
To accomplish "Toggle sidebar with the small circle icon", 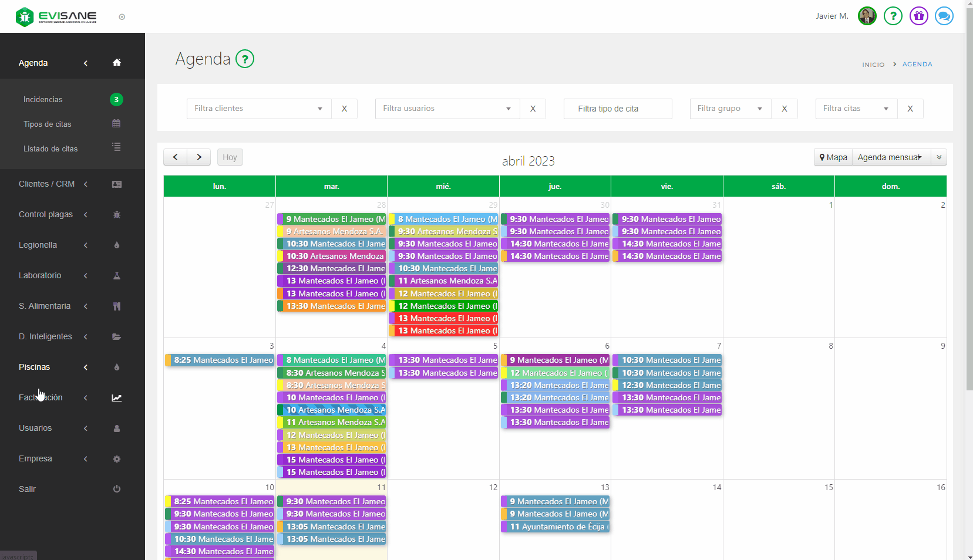I will tap(122, 17).
